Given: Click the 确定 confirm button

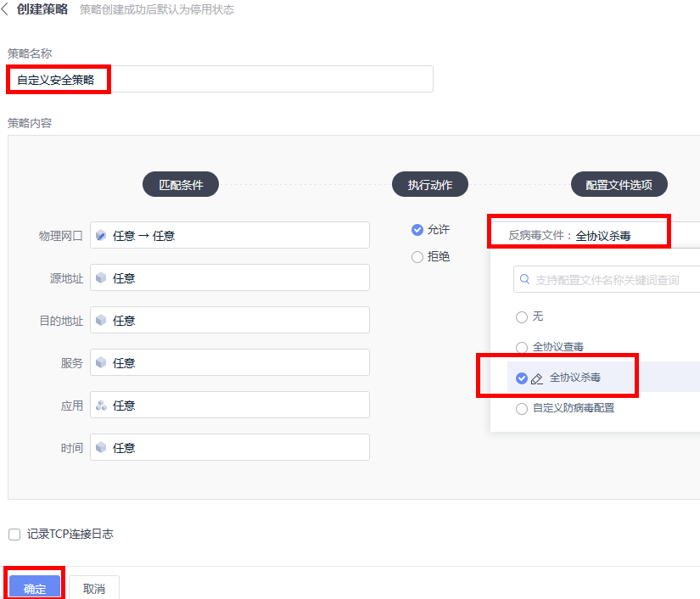Looking at the screenshot, I should (34, 585).
